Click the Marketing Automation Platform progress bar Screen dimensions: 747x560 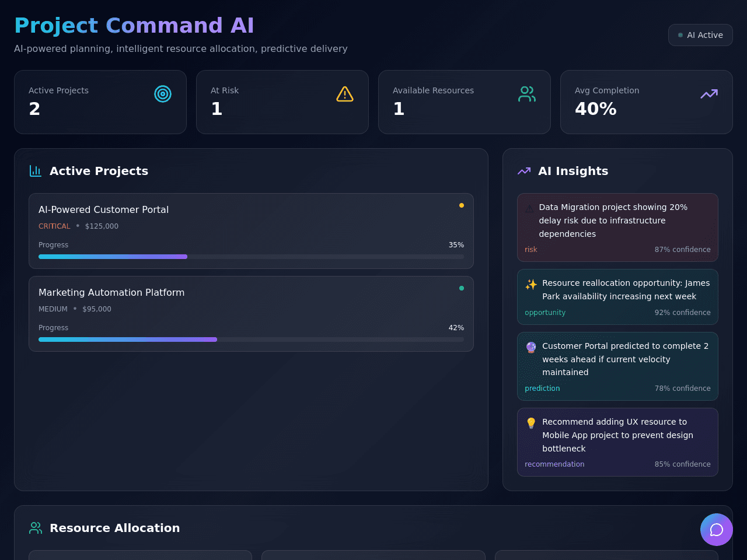pos(251,339)
